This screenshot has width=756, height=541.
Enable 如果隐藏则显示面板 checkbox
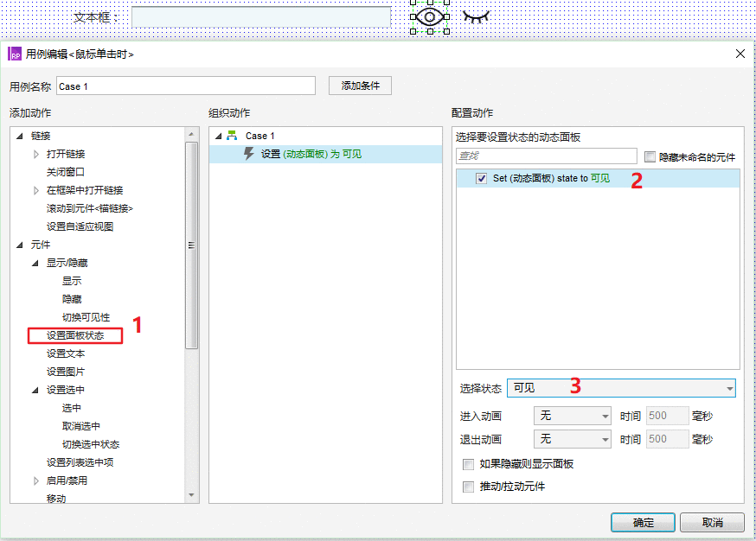(468, 464)
